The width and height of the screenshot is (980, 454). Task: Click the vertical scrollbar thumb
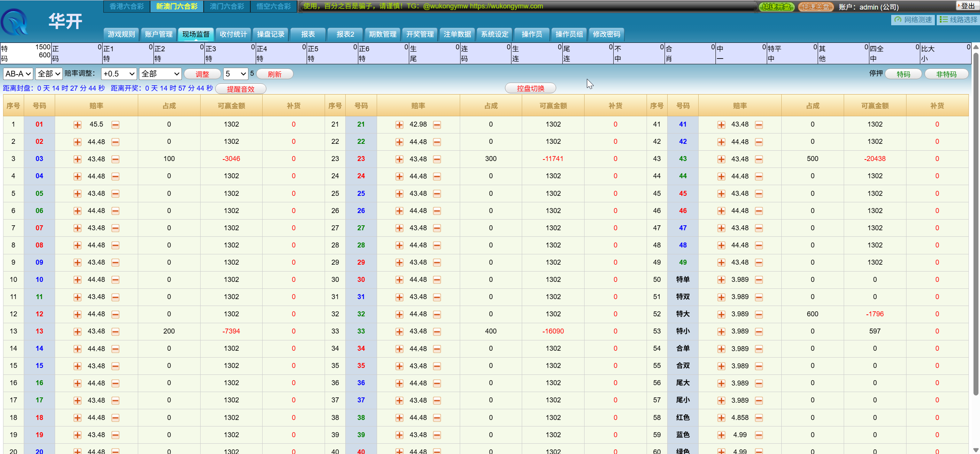pyautogui.click(x=976, y=224)
